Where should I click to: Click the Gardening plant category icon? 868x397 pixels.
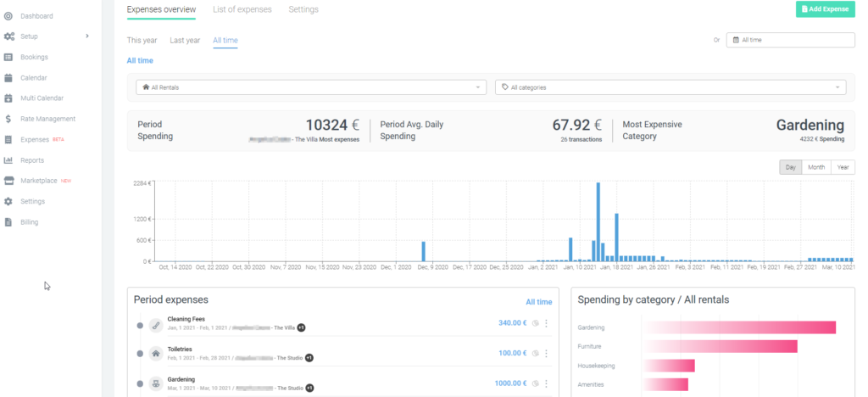coord(156,383)
